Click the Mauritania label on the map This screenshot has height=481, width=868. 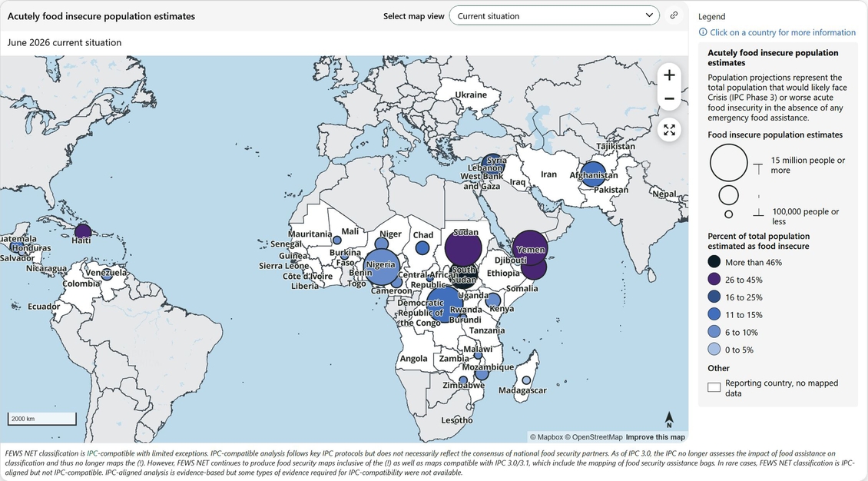(x=310, y=234)
